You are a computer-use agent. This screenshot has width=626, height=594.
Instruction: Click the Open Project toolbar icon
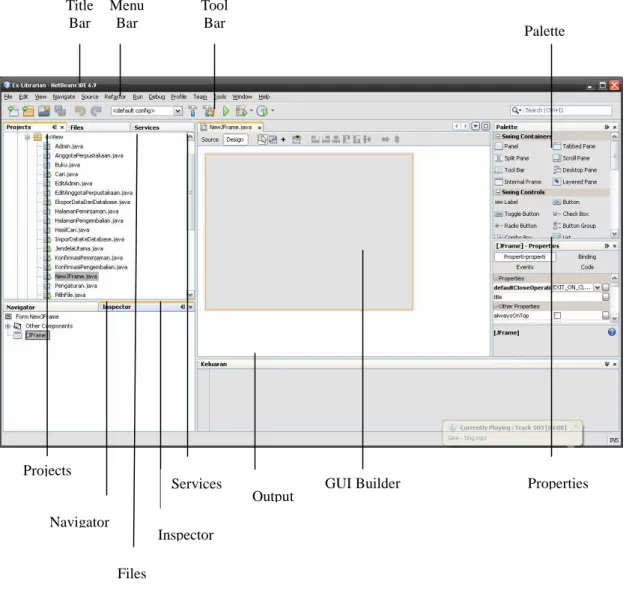(44, 111)
